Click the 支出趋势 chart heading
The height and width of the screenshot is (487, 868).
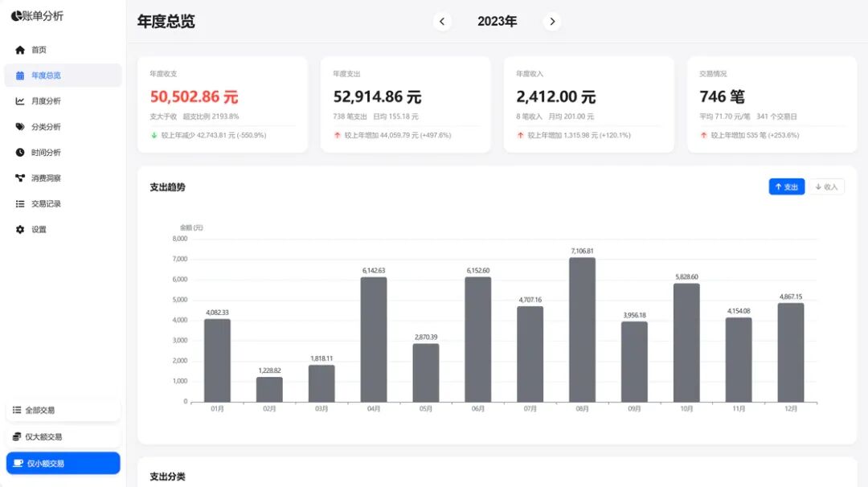[x=168, y=187]
